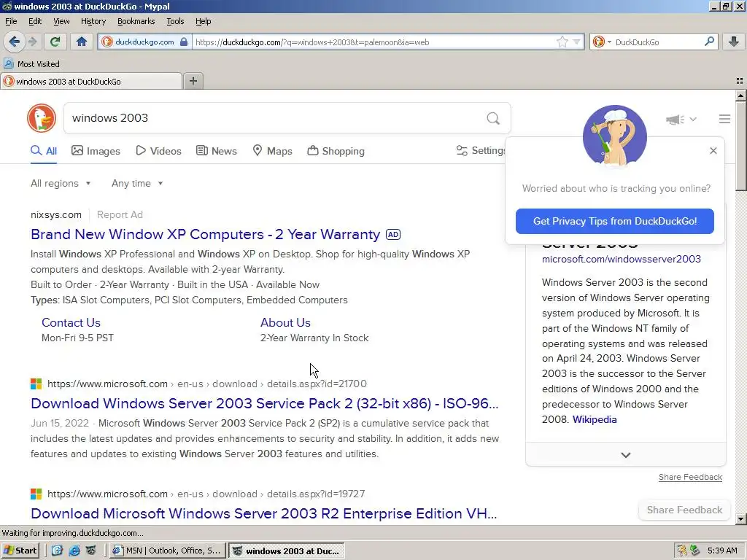The height and width of the screenshot is (560, 747).
Task: Click Show Desktop quick launch icon
Action: click(57, 551)
